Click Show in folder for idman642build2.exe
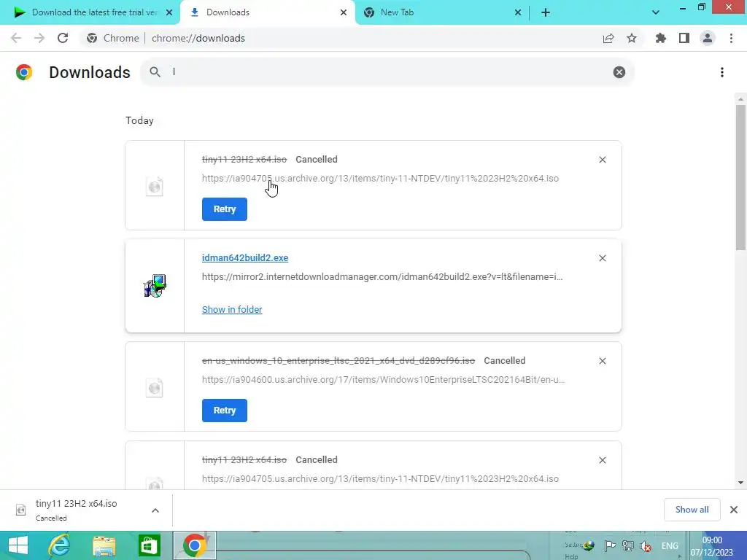 point(232,309)
